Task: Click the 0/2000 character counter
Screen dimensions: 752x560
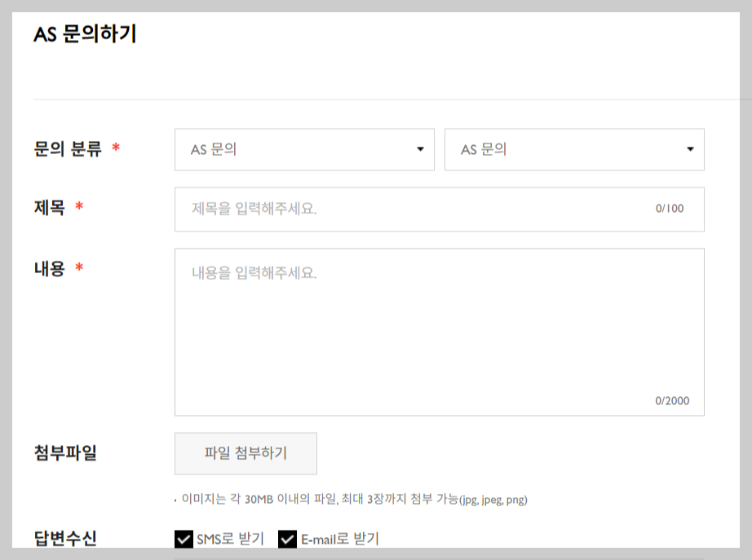Action: click(x=672, y=401)
